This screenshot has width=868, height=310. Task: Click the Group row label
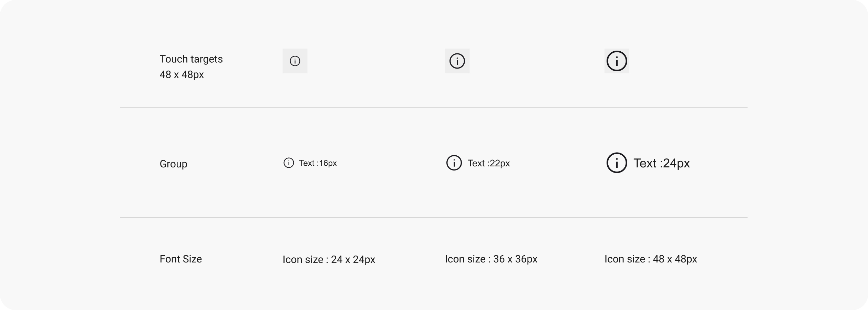pyautogui.click(x=173, y=164)
